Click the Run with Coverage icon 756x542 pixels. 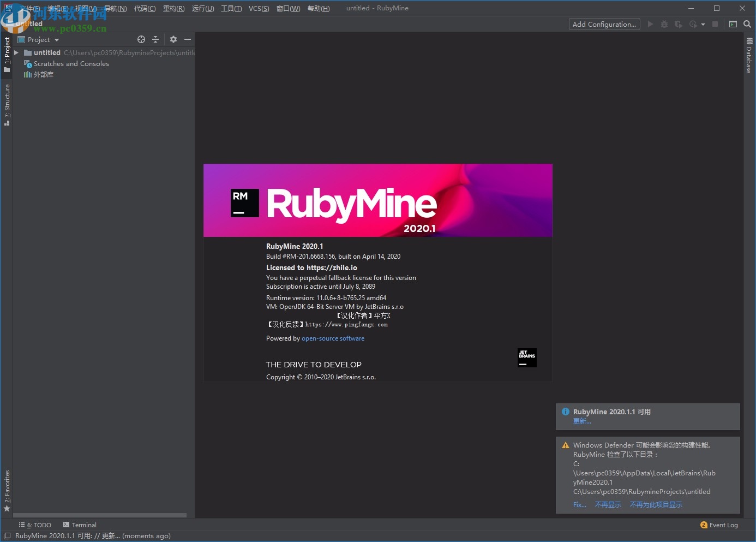pyautogui.click(x=679, y=24)
